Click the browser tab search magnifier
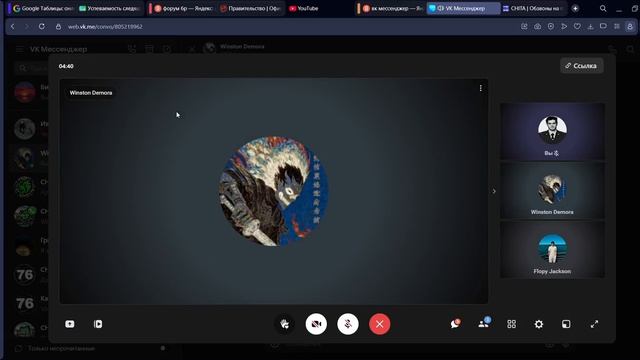Image resolution: width=640 pixels, height=360 pixels. [x=603, y=8]
